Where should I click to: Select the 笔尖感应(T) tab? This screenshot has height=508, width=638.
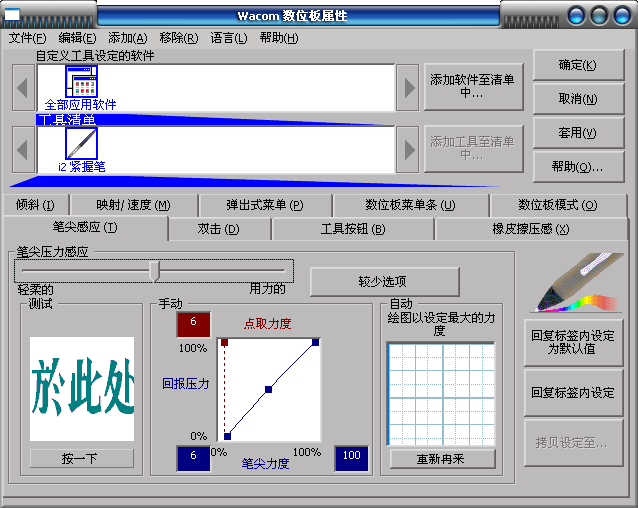[x=85, y=227]
